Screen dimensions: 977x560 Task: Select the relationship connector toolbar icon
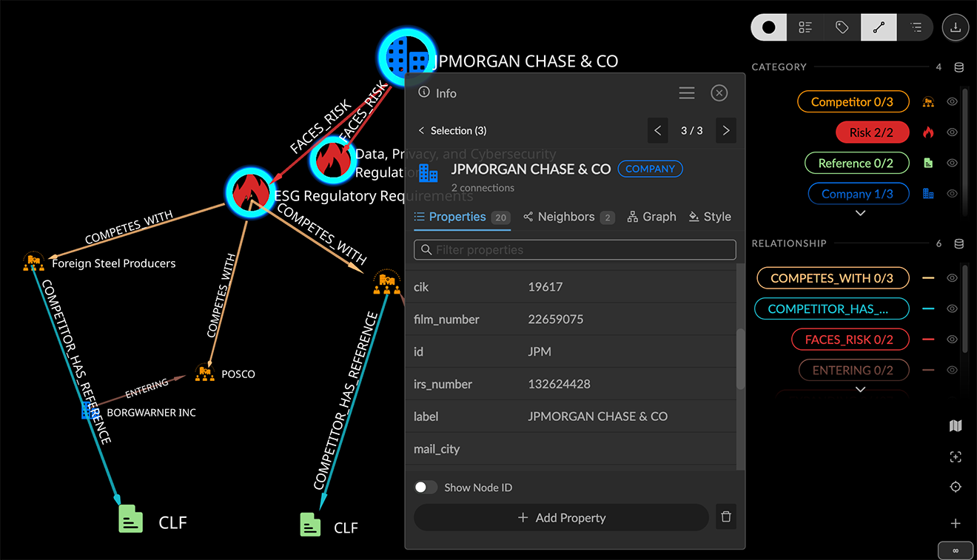[879, 27]
